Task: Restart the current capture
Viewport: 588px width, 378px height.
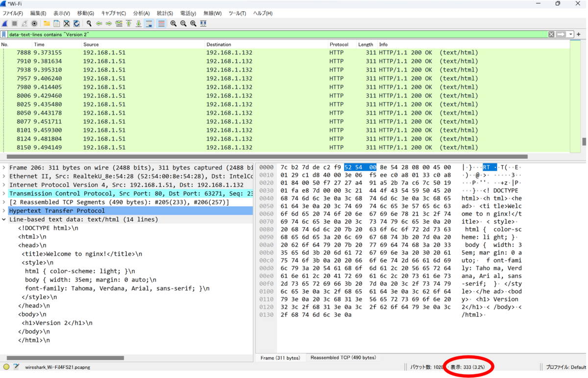Action: point(24,23)
